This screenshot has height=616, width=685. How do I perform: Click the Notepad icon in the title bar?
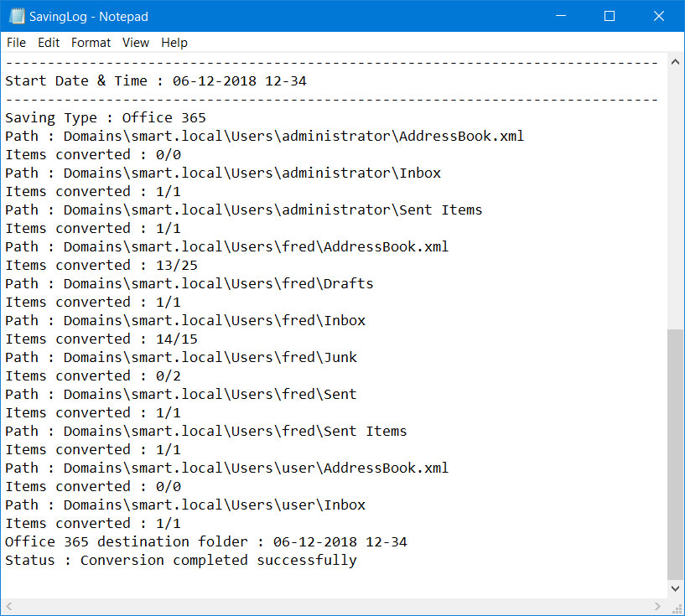tap(17, 16)
